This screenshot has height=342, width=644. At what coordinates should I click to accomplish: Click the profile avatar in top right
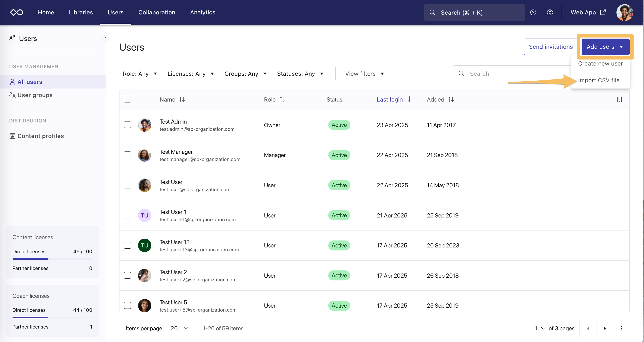pos(624,12)
